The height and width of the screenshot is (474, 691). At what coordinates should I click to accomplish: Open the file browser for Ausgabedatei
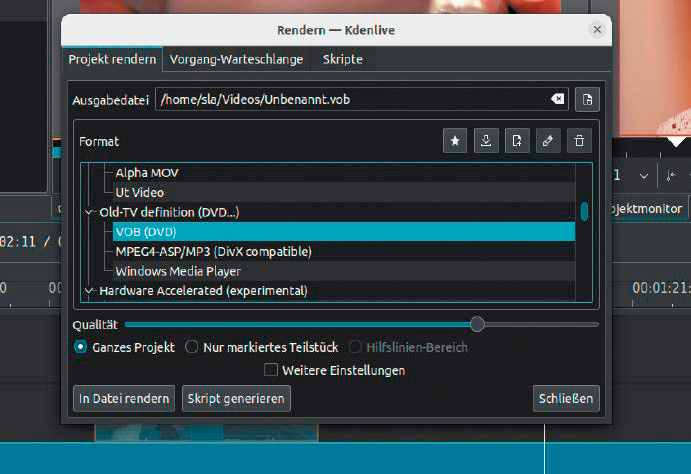(587, 100)
